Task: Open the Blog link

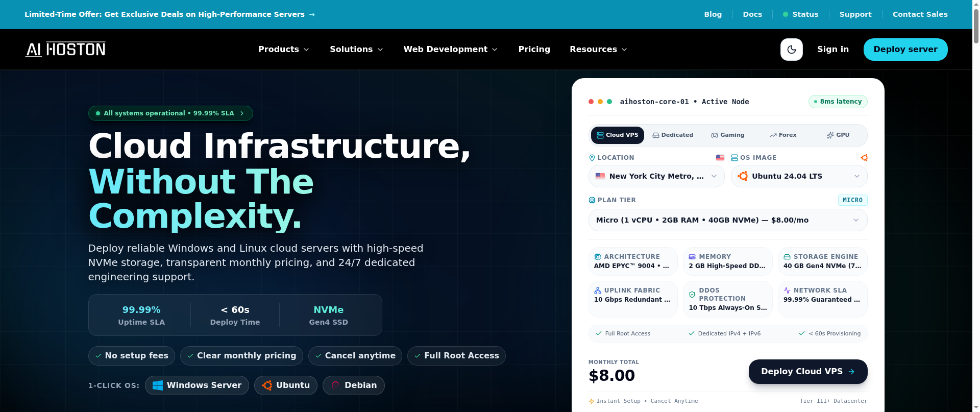Action: (713, 14)
